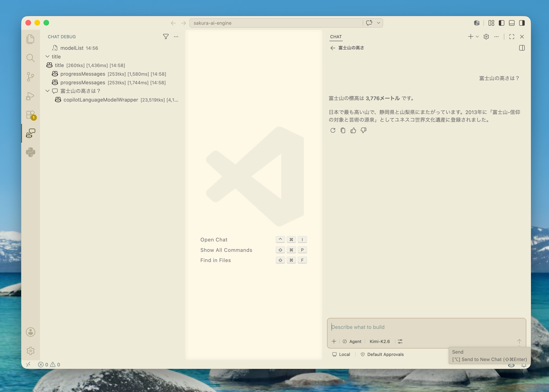Open the Search view in activity bar
This screenshot has width=549, height=392.
pos(30,58)
